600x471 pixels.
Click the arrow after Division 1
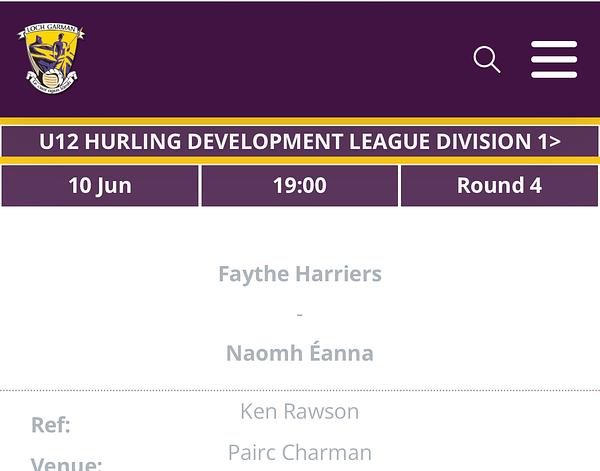(x=555, y=142)
